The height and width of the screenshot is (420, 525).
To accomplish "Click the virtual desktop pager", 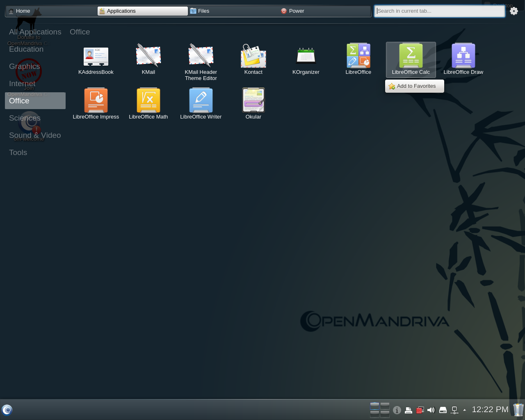I will [x=379, y=410].
